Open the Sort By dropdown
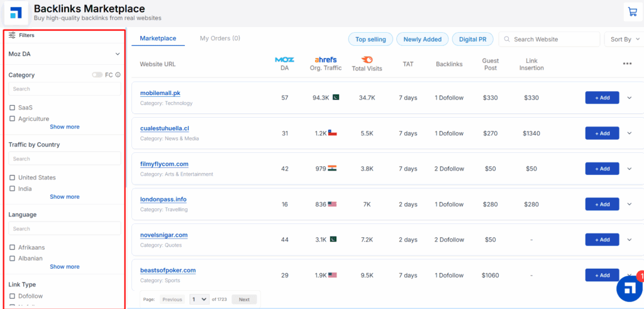Viewport: 644px width, 309px height. pyautogui.click(x=625, y=40)
